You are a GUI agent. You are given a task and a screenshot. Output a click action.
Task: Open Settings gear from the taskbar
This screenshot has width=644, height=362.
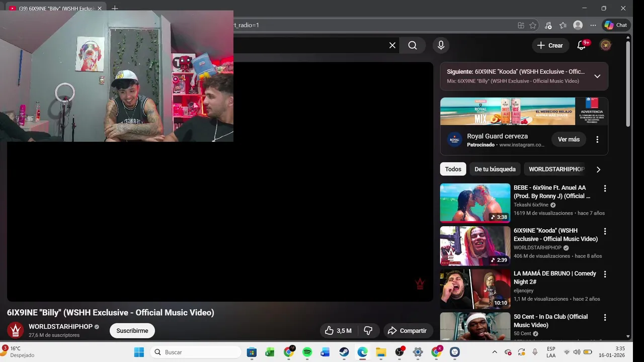click(418, 352)
